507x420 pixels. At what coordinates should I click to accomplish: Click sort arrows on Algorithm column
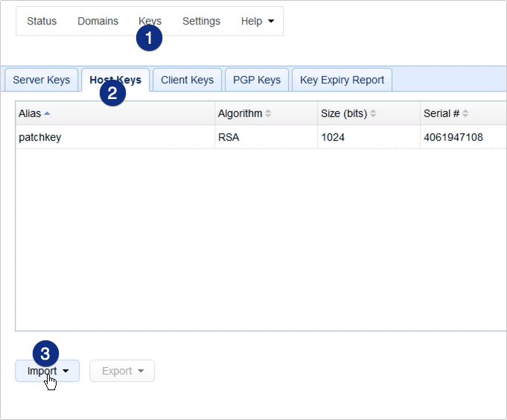tap(268, 113)
